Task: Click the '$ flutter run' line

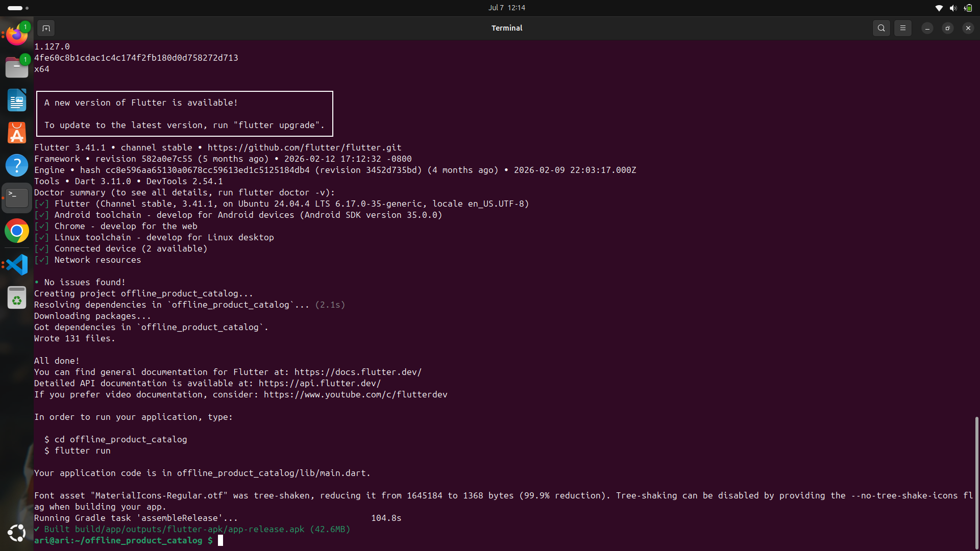Action: (x=78, y=450)
